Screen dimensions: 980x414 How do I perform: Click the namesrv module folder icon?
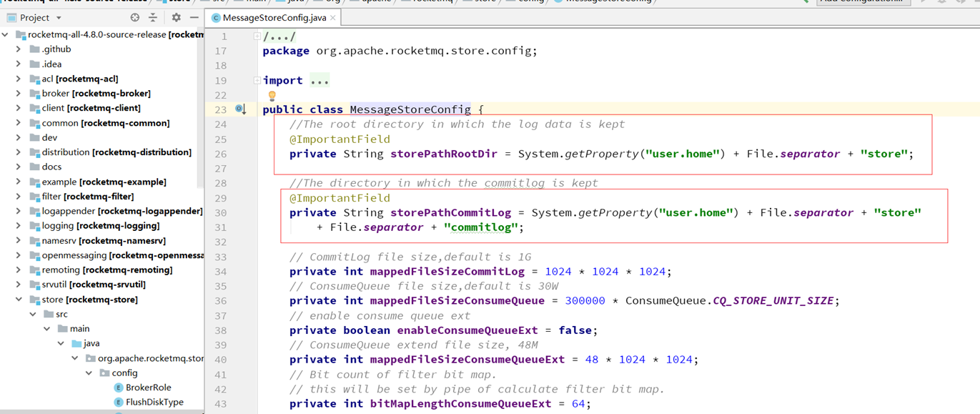click(x=34, y=240)
